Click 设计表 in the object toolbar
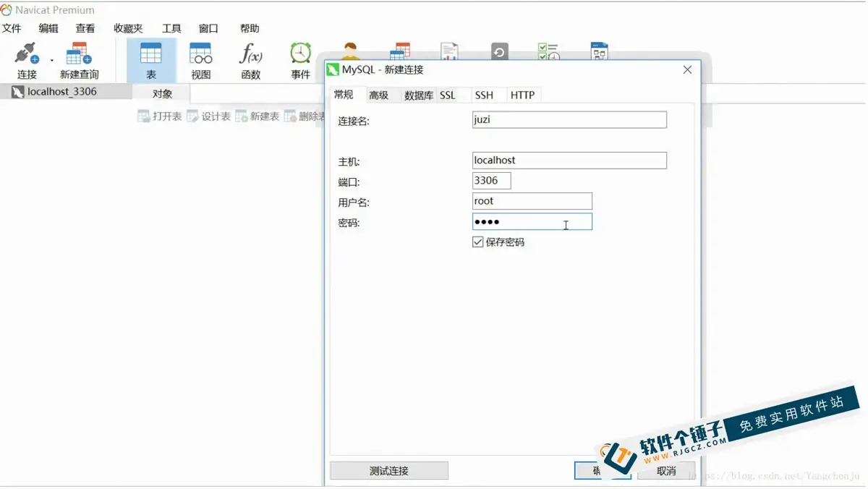The width and height of the screenshot is (868, 489). click(x=208, y=116)
